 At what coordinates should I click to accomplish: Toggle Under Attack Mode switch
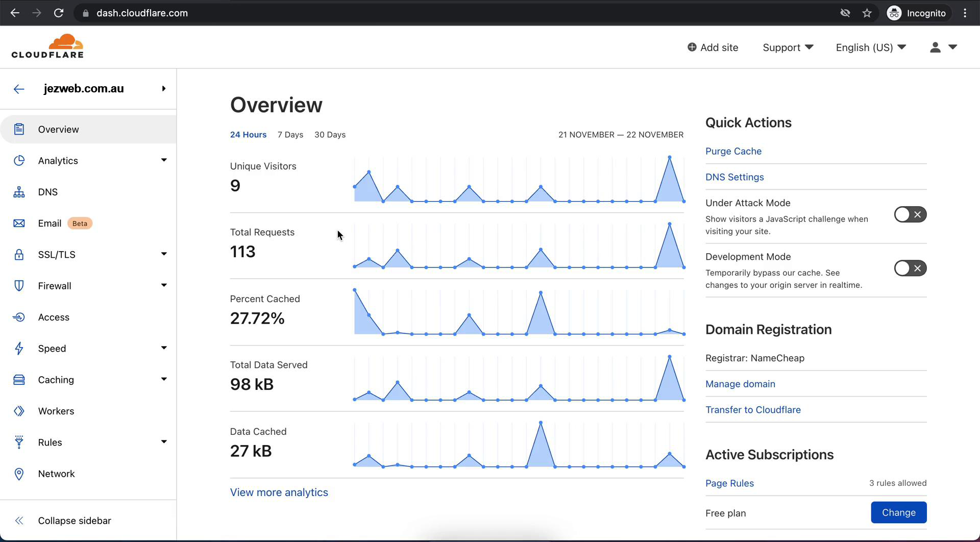(910, 214)
